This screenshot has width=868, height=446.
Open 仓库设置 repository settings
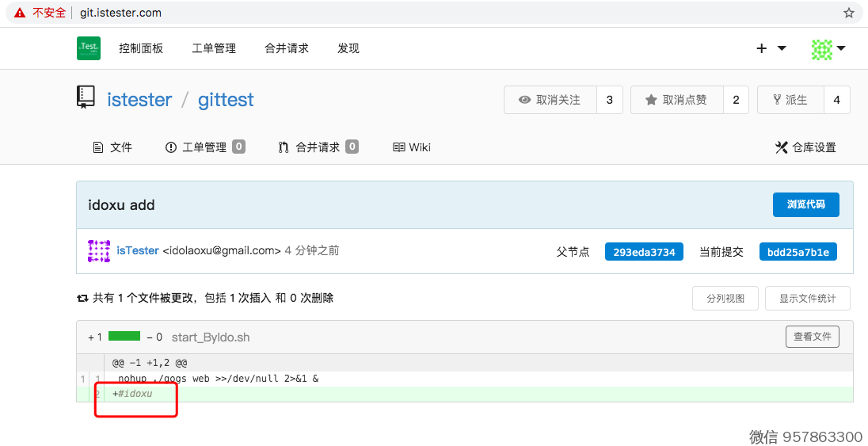pyautogui.click(x=805, y=147)
